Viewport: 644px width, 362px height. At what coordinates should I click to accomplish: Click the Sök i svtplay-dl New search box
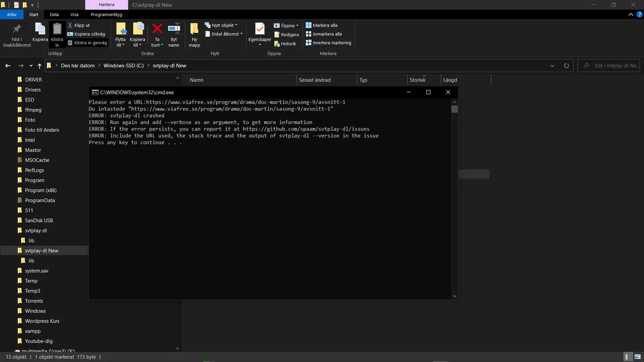pos(609,66)
